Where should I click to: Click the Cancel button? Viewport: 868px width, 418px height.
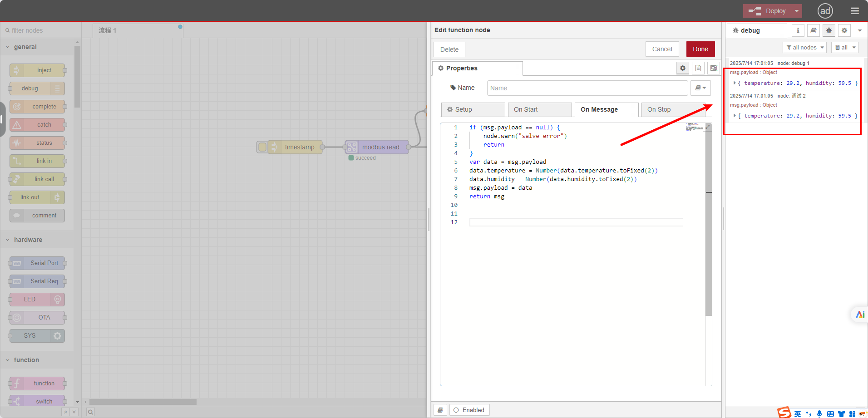pos(662,49)
